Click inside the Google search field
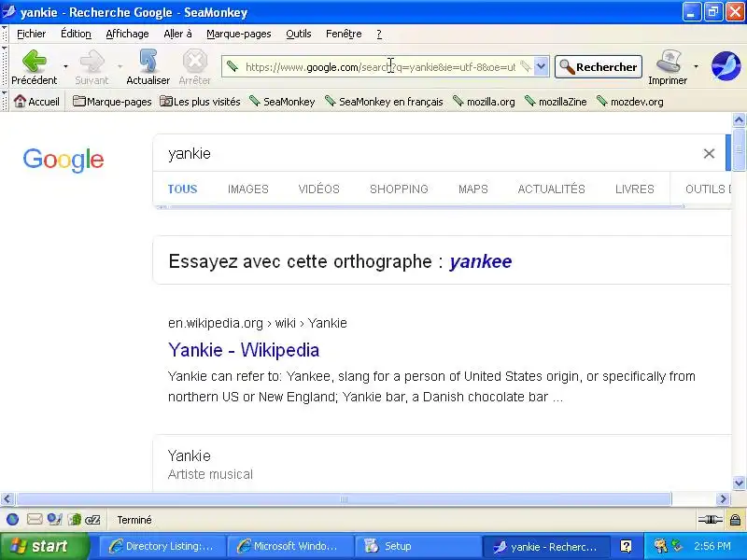 pyautogui.click(x=429, y=153)
